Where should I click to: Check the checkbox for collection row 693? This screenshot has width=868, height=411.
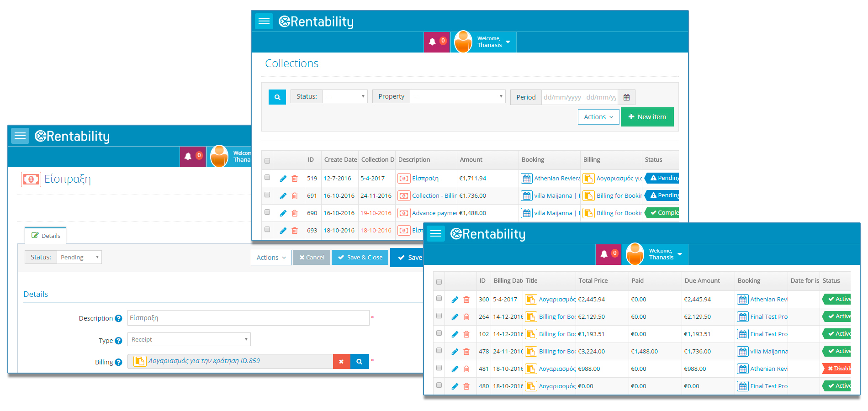267,230
